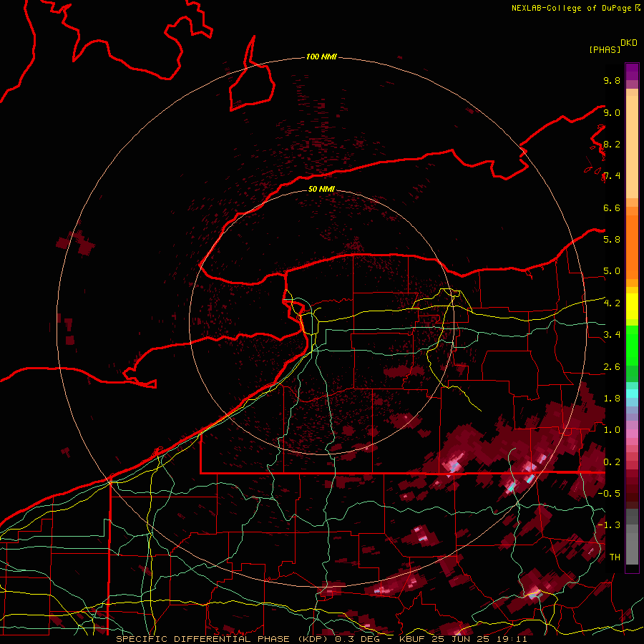644x644 pixels.
Task: Click the 0.2 value on the color scale
Action: [612, 462]
